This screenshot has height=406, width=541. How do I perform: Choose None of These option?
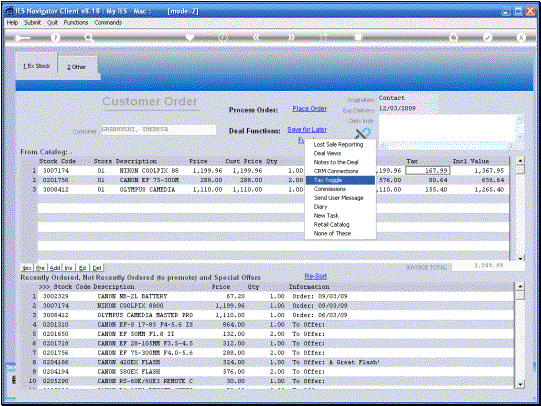click(332, 234)
